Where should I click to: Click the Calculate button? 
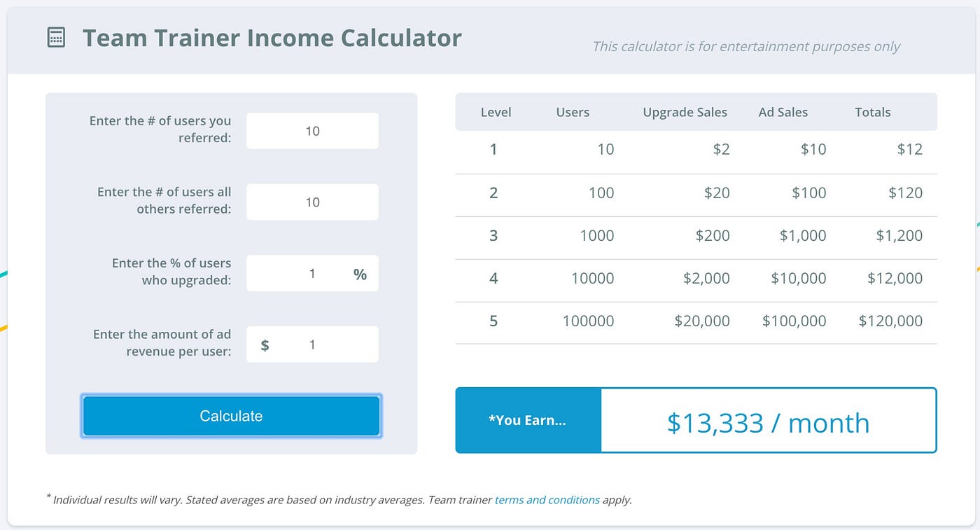point(231,416)
